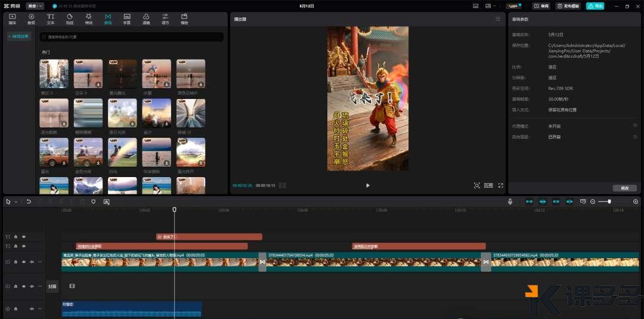Choose the selection arrow tool in timeline toolbar
The width and height of the screenshot is (644, 319).
8,202
